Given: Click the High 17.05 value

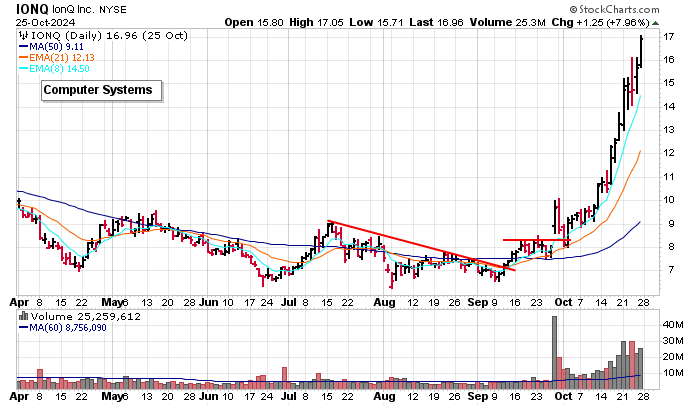Looking at the screenshot, I should (x=316, y=22).
